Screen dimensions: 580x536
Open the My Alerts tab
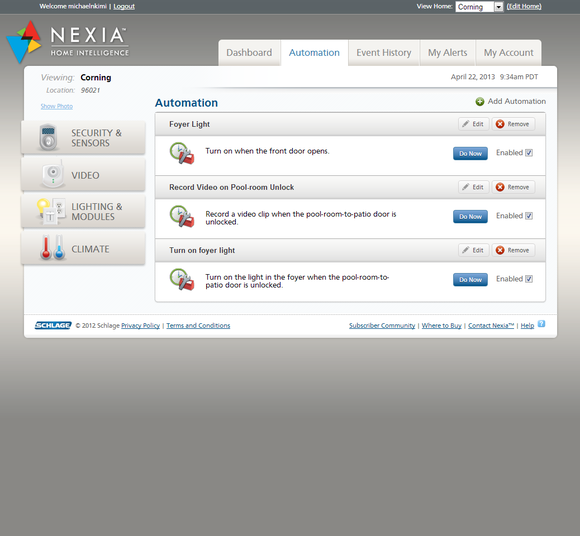[x=447, y=53]
